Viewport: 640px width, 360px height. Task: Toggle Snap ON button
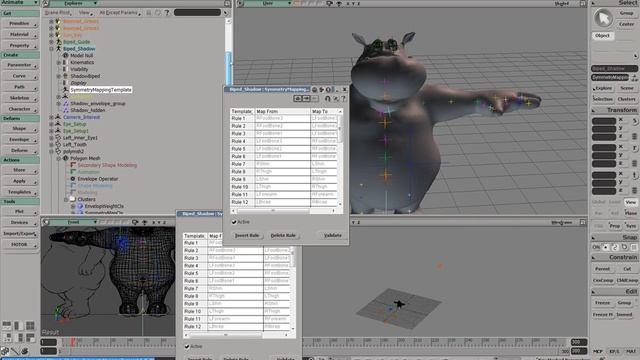596,247
